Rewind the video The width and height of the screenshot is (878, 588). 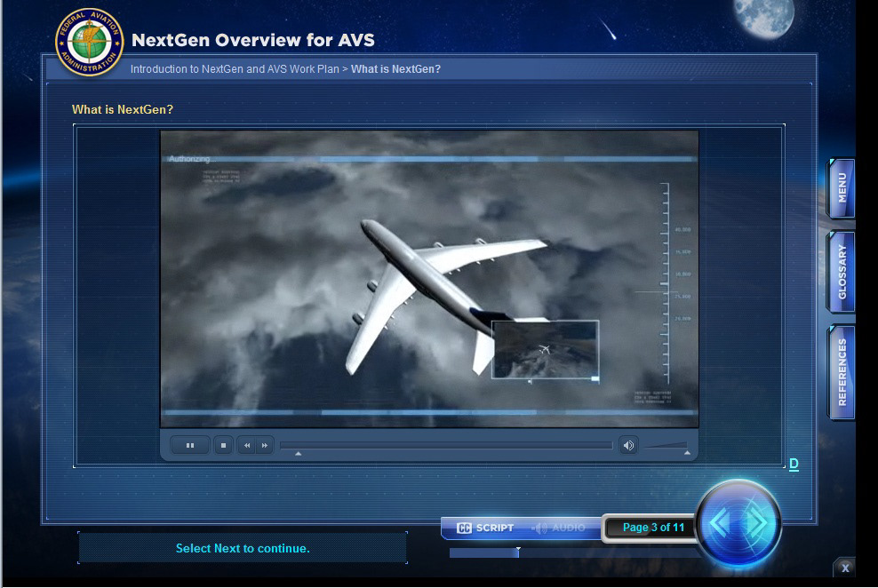[x=246, y=445]
